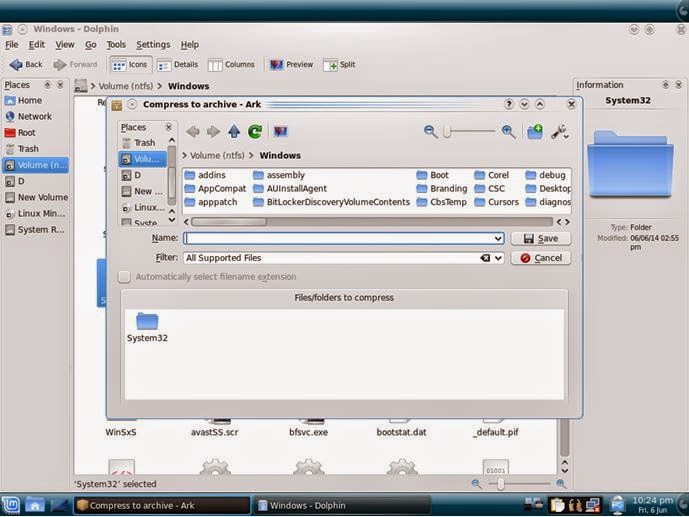Image resolution: width=689 pixels, height=517 pixels.
Task: Open the Go menu in Dolphin
Action: coord(91,45)
